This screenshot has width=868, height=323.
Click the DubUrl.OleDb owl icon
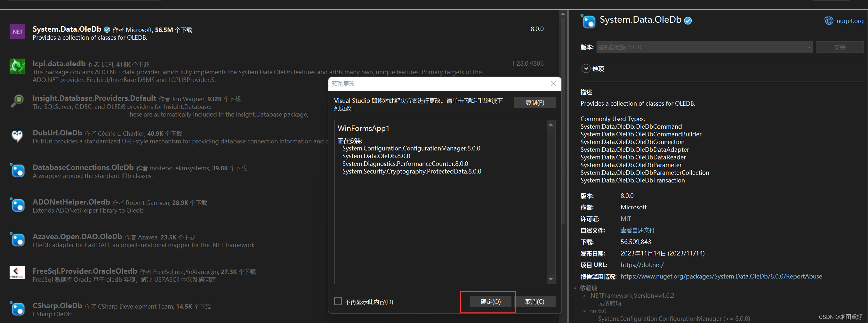point(17,135)
